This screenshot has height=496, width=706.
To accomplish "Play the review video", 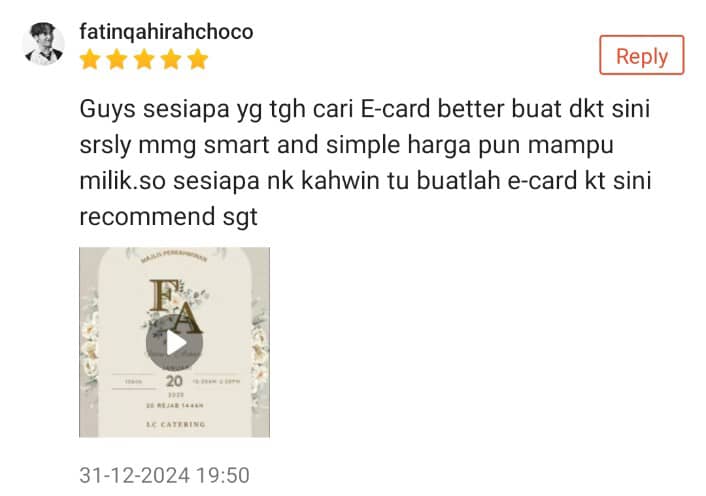I will 174,343.
